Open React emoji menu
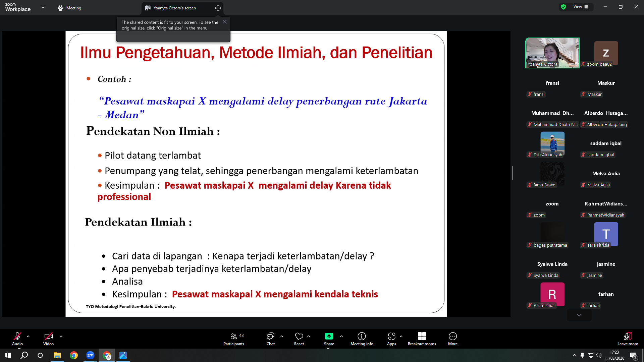This screenshot has height=362, width=644. pos(299,339)
